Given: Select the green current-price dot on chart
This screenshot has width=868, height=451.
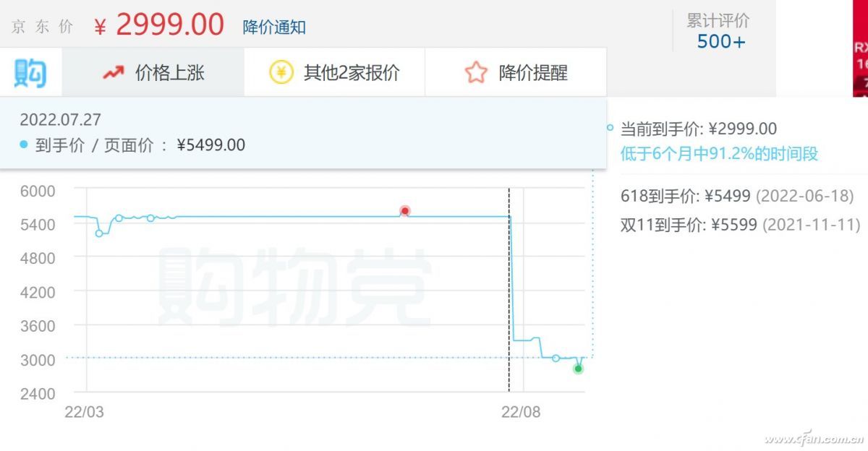Looking at the screenshot, I should coord(578,369).
